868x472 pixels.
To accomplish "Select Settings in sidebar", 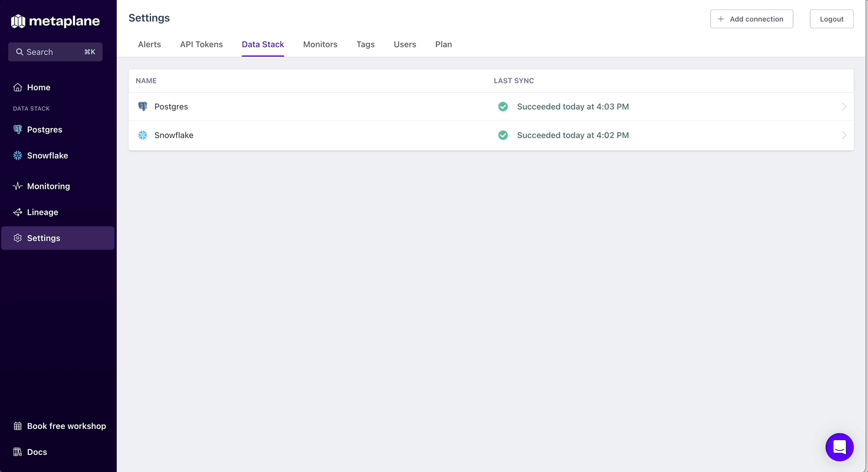I will (58, 238).
